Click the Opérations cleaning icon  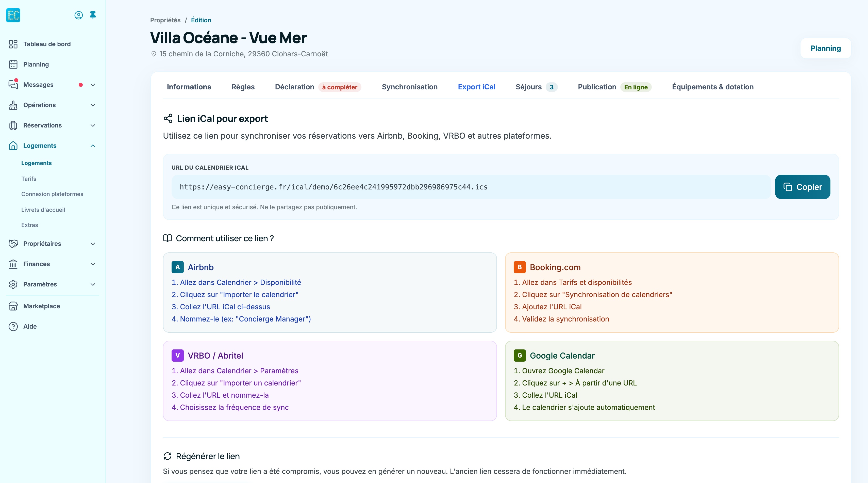pos(13,105)
